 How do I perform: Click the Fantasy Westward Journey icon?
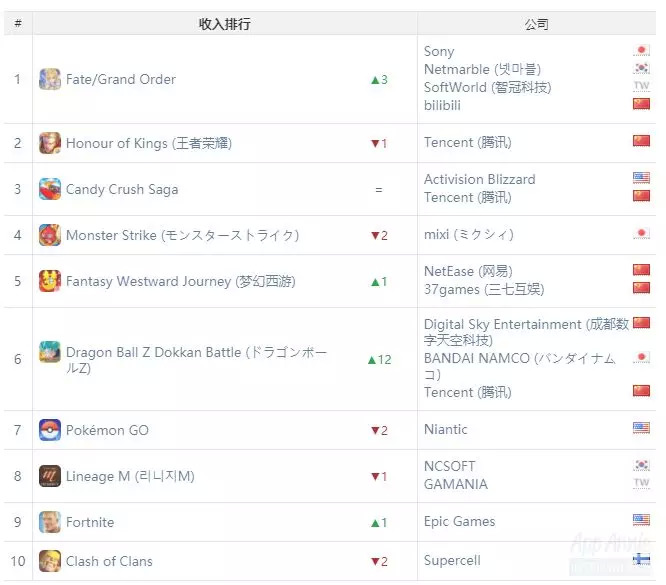49,281
